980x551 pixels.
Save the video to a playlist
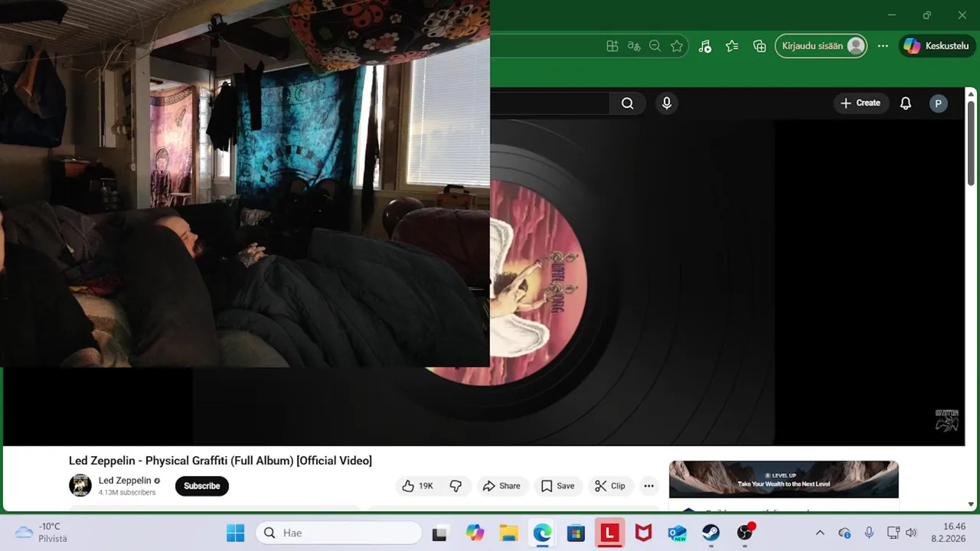(x=557, y=486)
